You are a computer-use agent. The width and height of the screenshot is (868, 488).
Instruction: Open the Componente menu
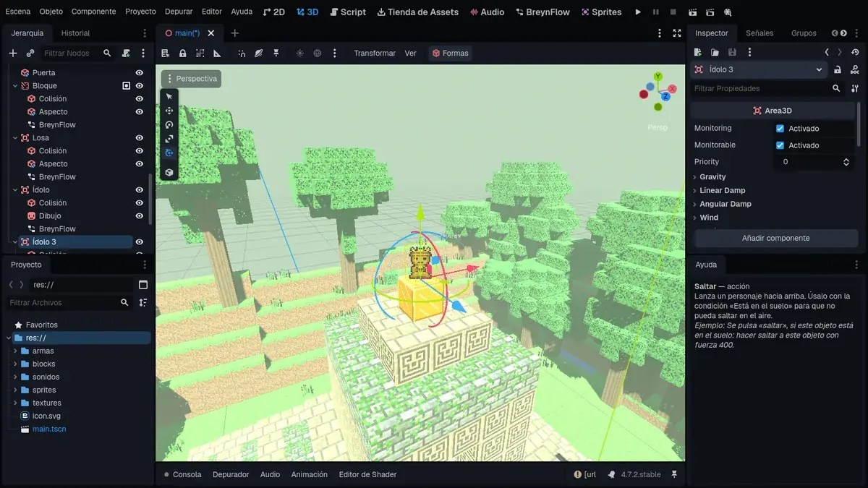(x=94, y=12)
